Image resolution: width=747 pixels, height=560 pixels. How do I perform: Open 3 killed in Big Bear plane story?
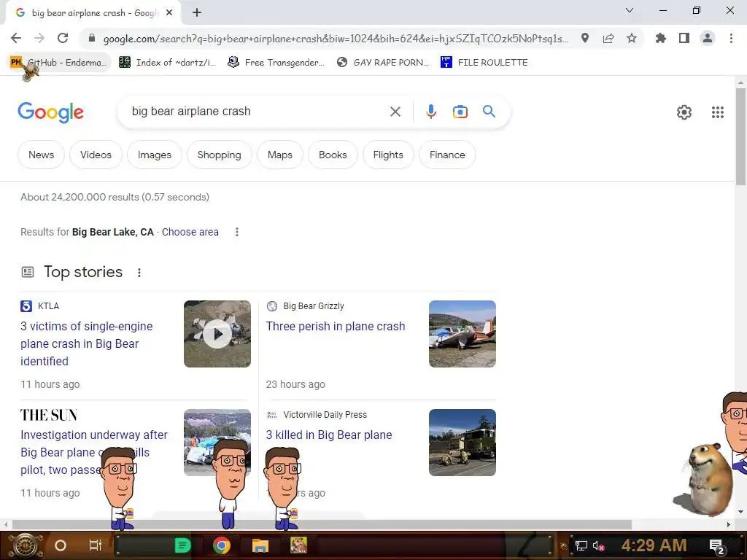coord(329,435)
